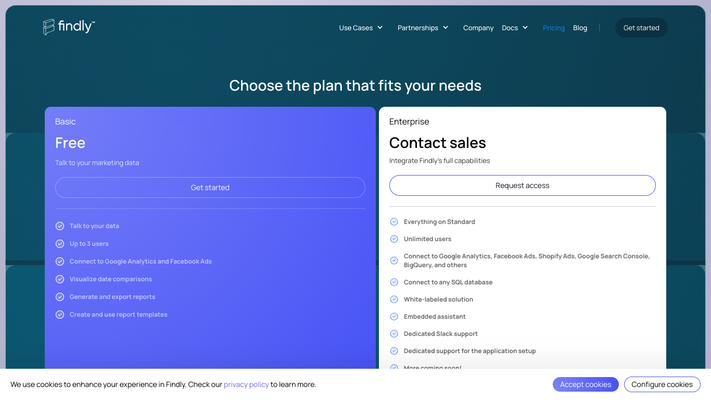Screen dimensions: 711x400
Task: Click 'White-labeled solution' text
Action: click(438, 299)
